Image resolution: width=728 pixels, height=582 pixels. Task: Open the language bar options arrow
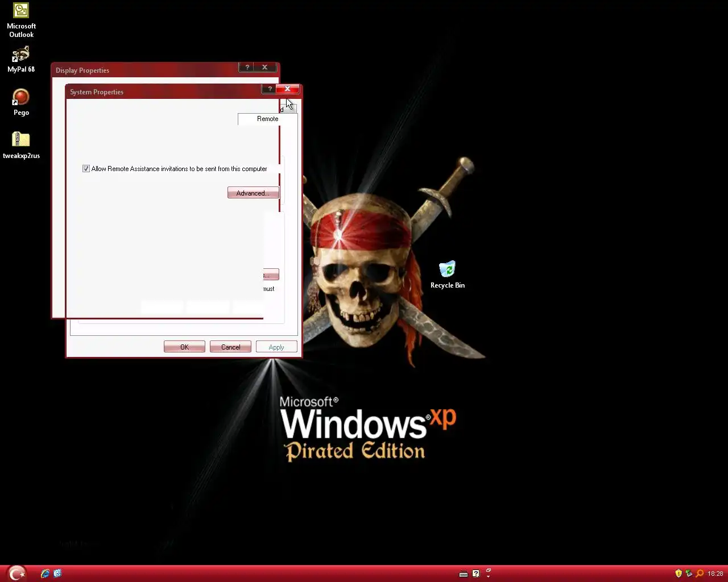488,577
